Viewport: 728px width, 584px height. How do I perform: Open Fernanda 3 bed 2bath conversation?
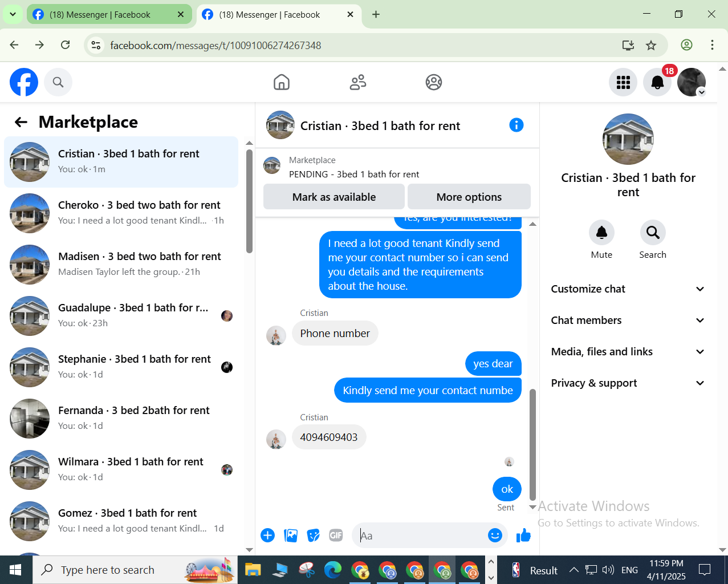pos(121,419)
